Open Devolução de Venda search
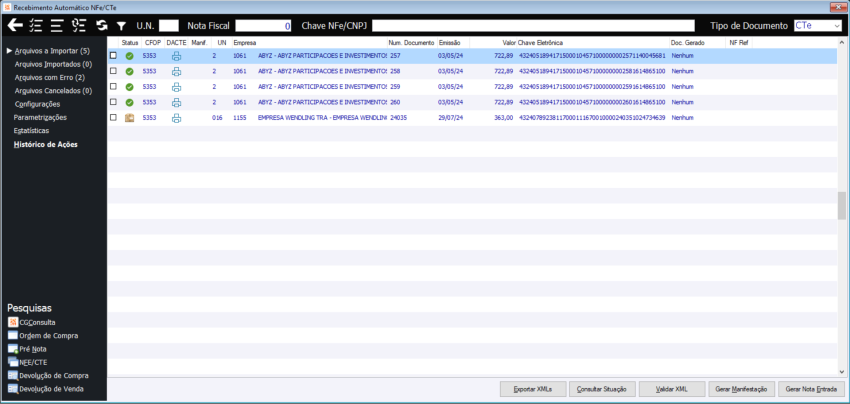This screenshot has height=404, width=850. pos(46,388)
